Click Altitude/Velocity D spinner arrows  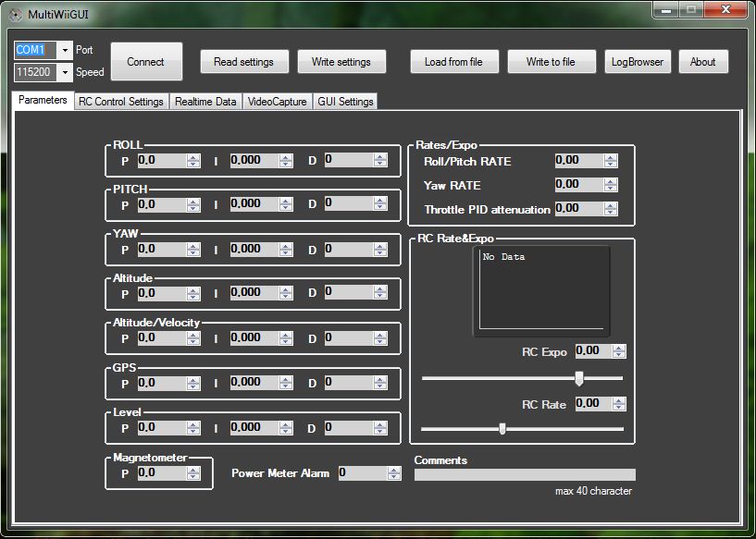(x=380, y=338)
